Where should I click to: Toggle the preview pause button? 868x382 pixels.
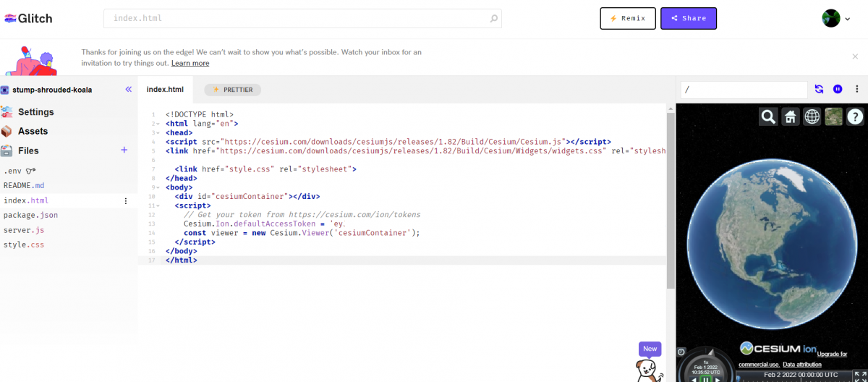click(x=838, y=89)
